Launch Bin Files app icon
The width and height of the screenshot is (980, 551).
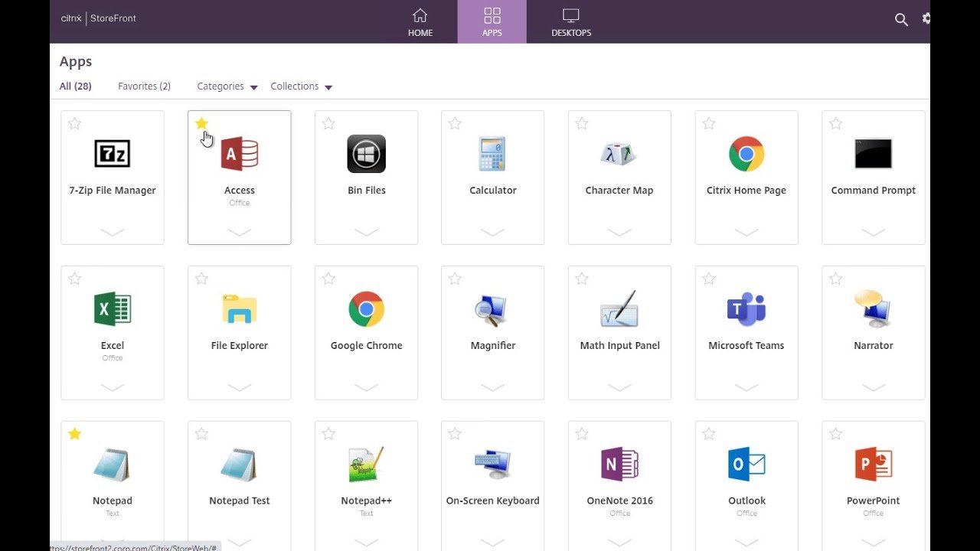click(366, 154)
